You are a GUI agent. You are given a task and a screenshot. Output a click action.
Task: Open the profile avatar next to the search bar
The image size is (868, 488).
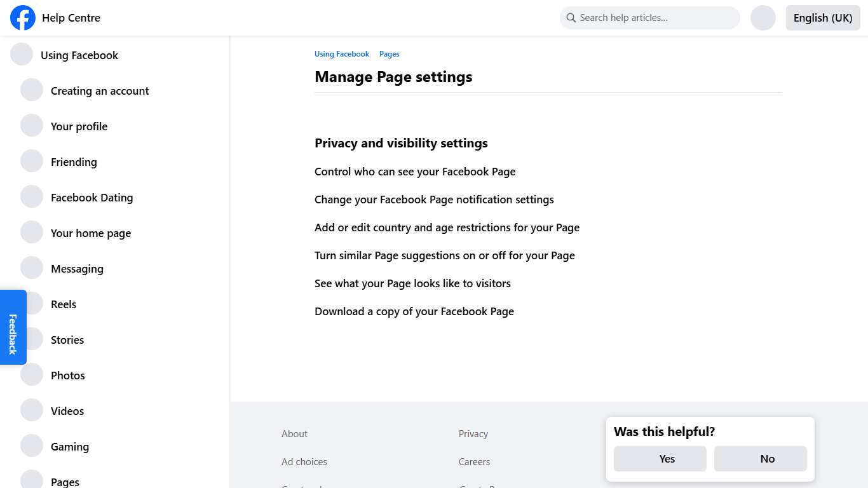pos(763,17)
